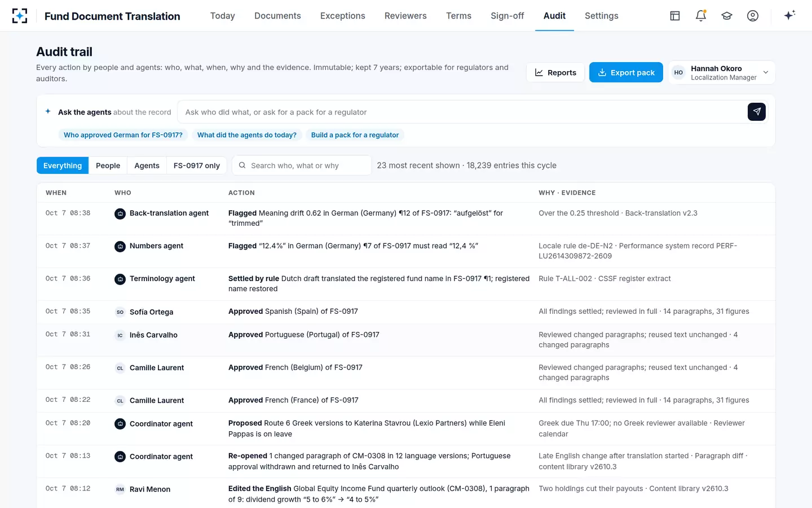This screenshot has width=812, height=508.
Task: Open the AI sparkle assistant icon
Action: tap(789, 15)
